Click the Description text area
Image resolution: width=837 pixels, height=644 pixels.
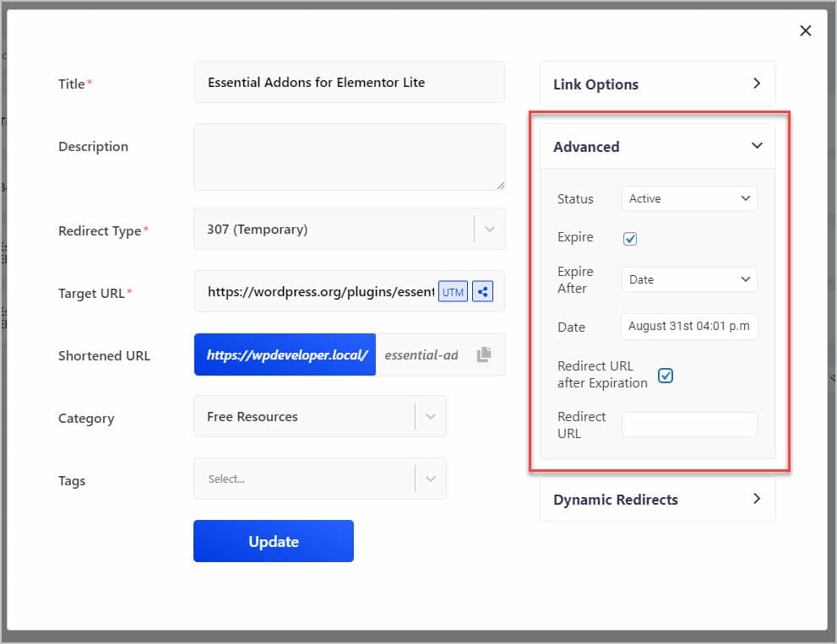[x=349, y=157]
